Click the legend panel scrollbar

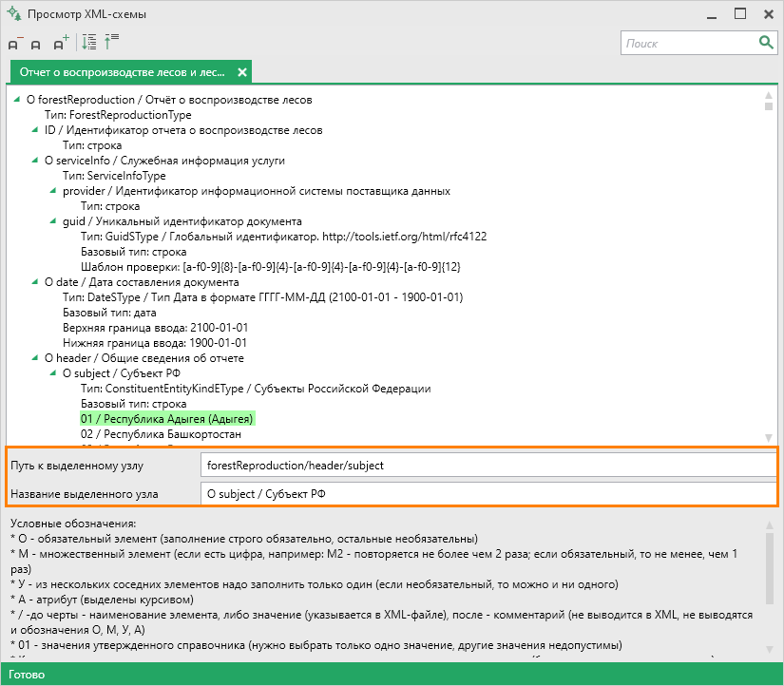[x=770, y=586]
